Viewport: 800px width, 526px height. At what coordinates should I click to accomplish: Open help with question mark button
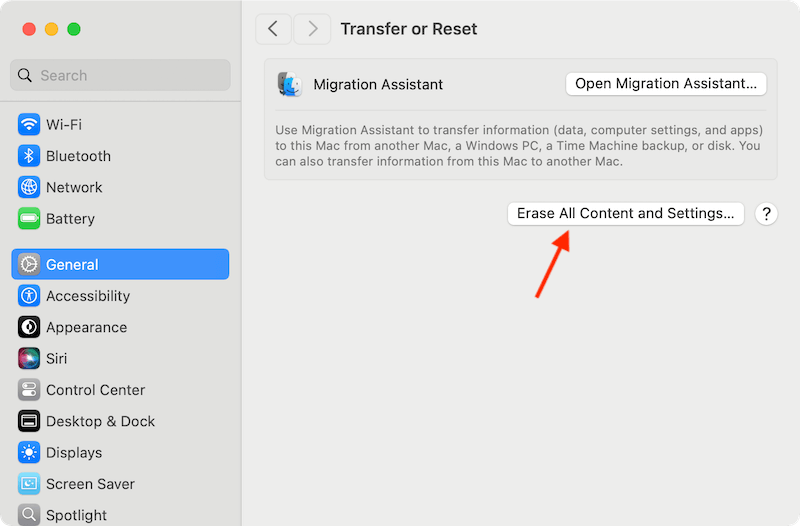[x=766, y=213]
